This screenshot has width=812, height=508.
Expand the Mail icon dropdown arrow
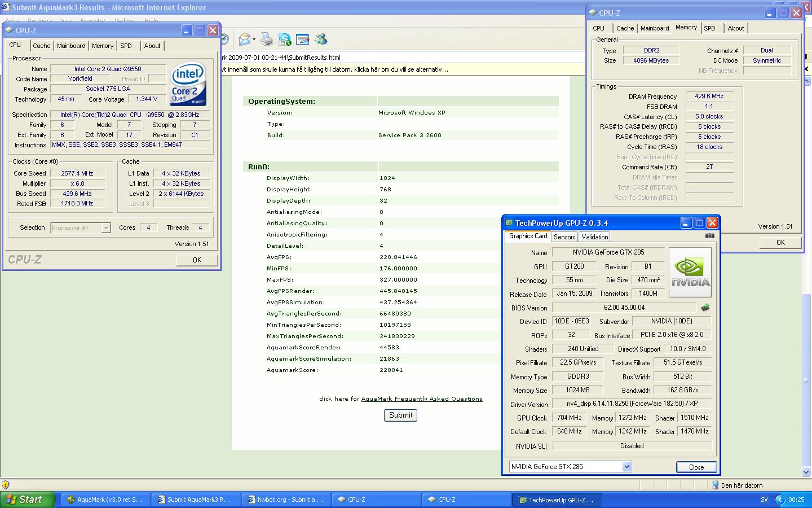254,39
